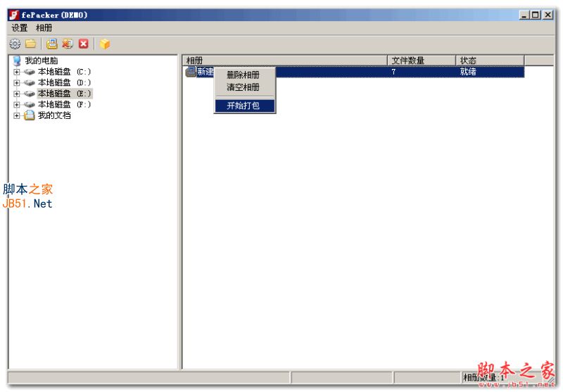Screen dimensions: 563x392
Task: Open settings via the gear toolbar icon
Action: (x=15, y=44)
